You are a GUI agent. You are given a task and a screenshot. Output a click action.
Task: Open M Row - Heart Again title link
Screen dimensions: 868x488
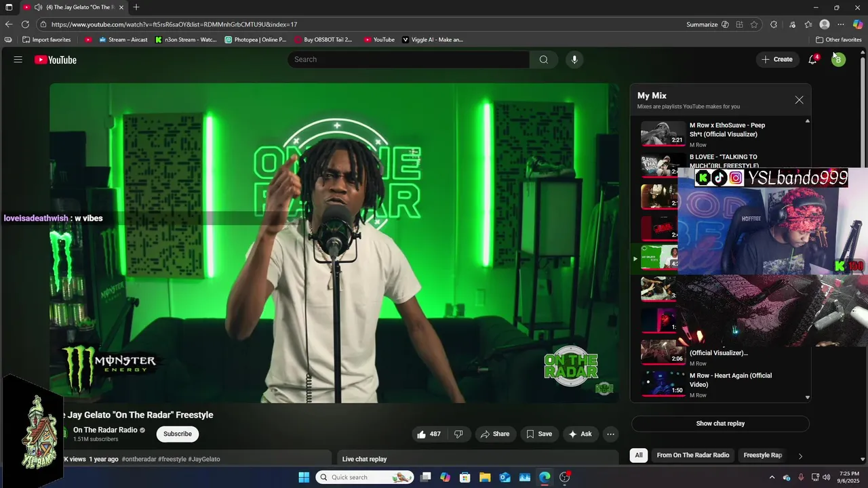[x=730, y=380]
